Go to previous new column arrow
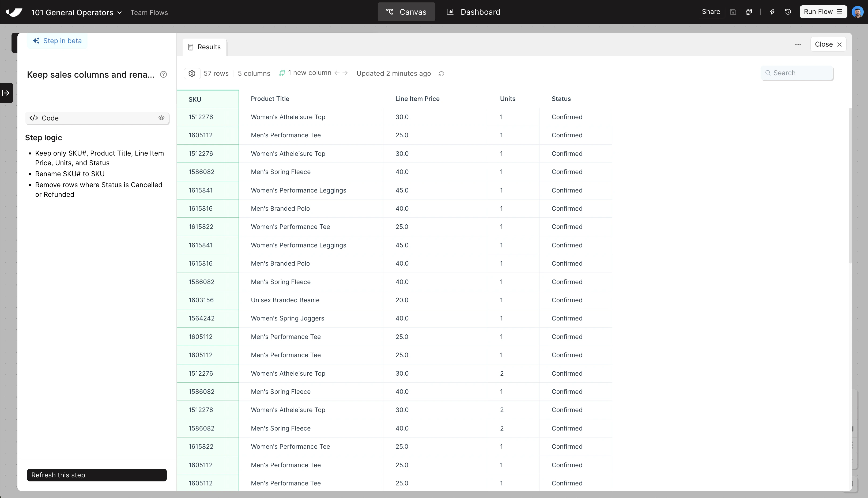868x498 pixels. coord(337,73)
